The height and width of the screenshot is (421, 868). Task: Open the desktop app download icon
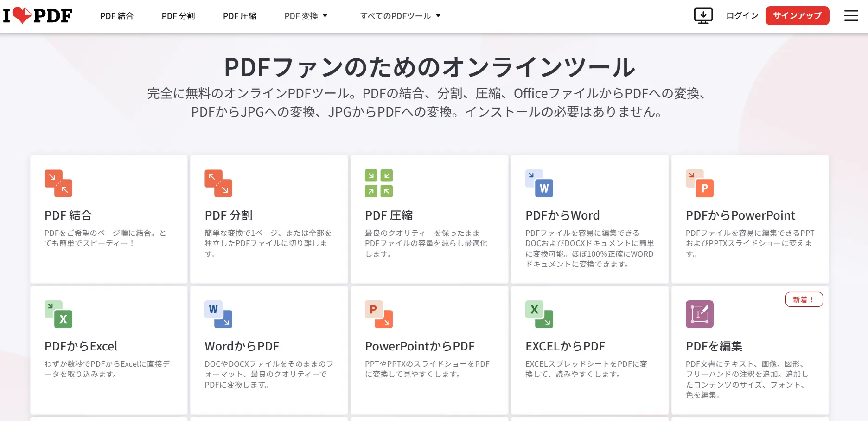coord(703,16)
